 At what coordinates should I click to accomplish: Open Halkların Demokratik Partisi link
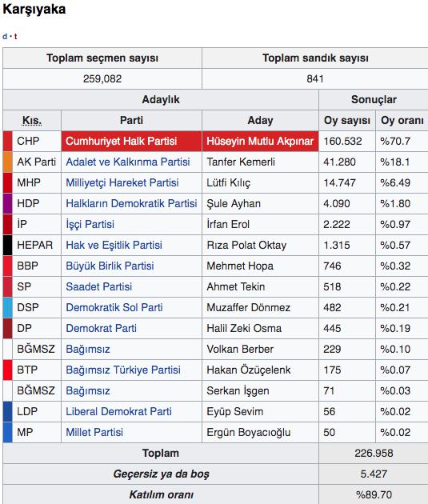click(x=131, y=203)
